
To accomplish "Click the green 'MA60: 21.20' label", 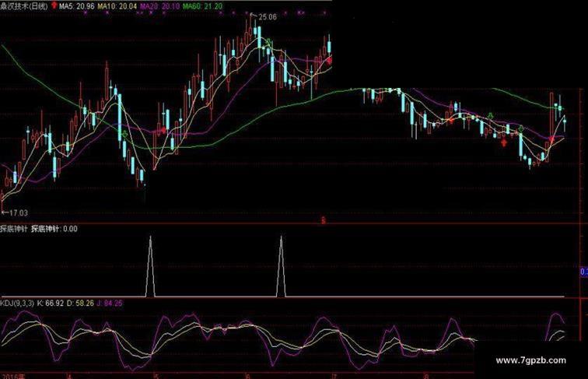I will click(202, 6).
